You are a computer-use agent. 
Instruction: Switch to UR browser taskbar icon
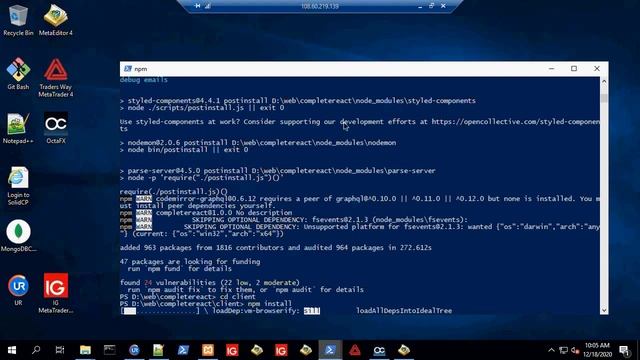134,350
